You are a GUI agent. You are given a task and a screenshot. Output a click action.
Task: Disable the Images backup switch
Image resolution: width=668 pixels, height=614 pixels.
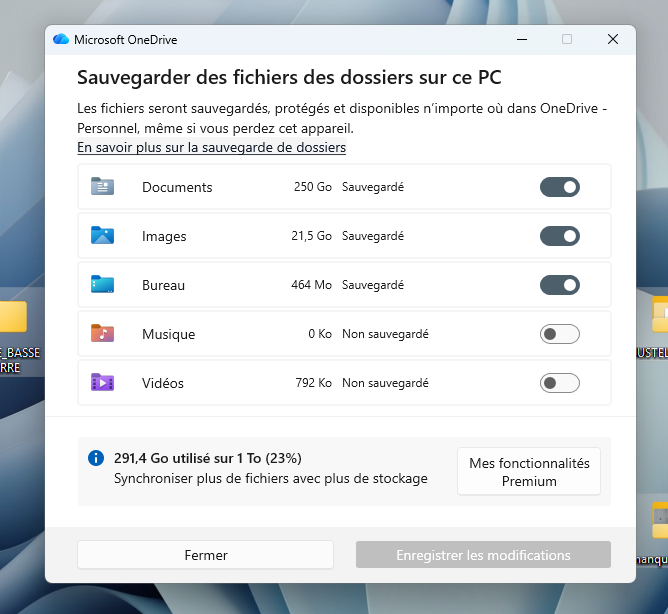[x=559, y=236]
